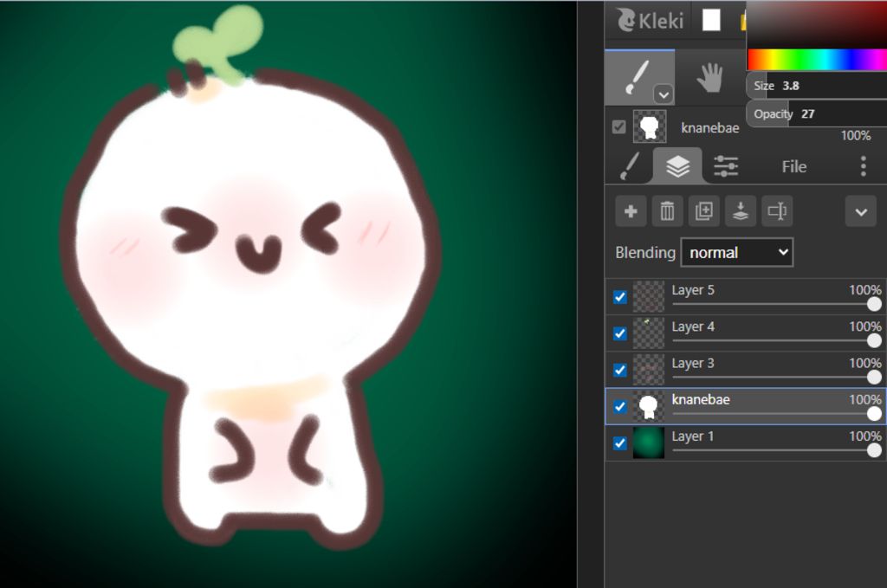
Task: Expand the layer options chevron
Action: click(x=861, y=212)
